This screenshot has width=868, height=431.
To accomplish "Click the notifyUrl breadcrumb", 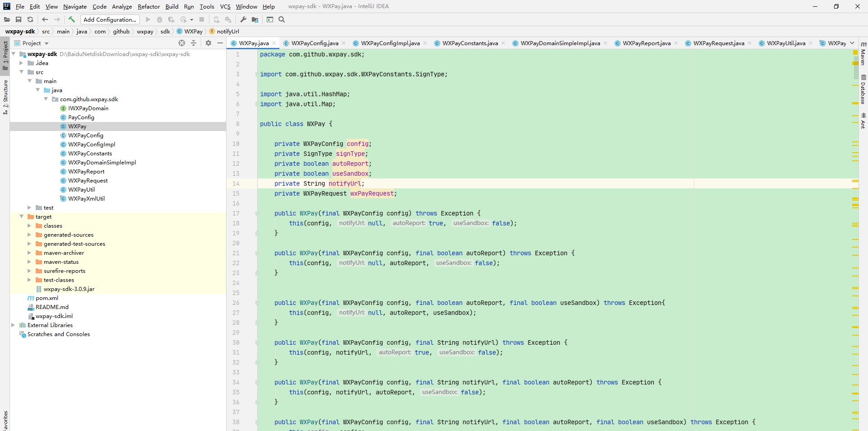I will pos(224,31).
